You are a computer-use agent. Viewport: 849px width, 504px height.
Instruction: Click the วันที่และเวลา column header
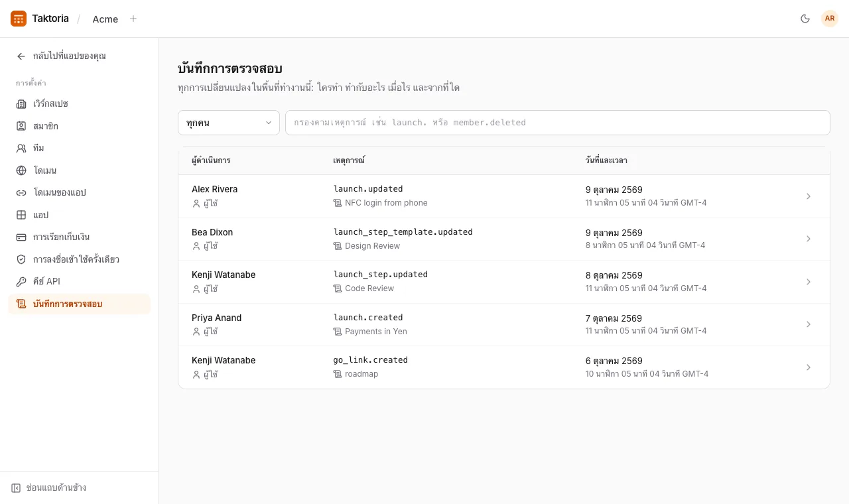click(606, 160)
